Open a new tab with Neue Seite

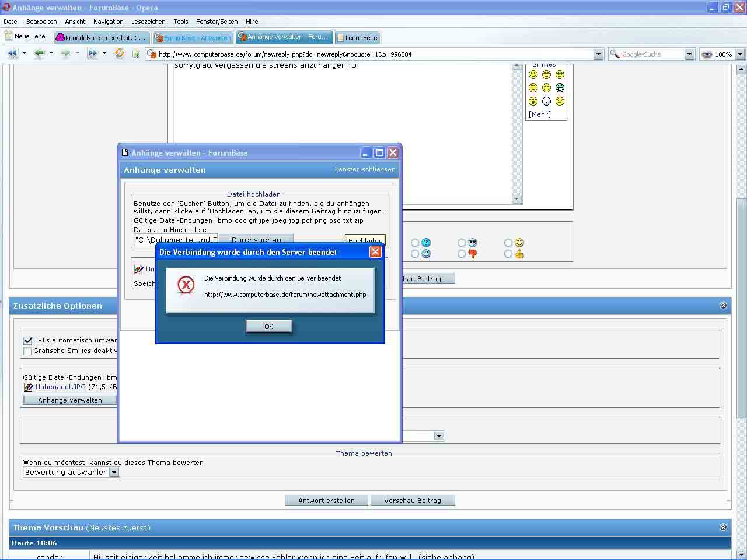pos(26,36)
